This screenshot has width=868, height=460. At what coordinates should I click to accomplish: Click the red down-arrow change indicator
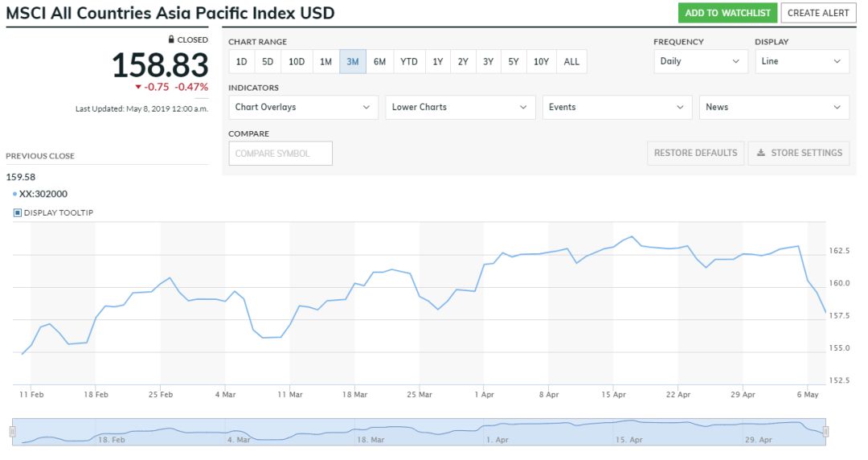pyautogui.click(x=138, y=87)
